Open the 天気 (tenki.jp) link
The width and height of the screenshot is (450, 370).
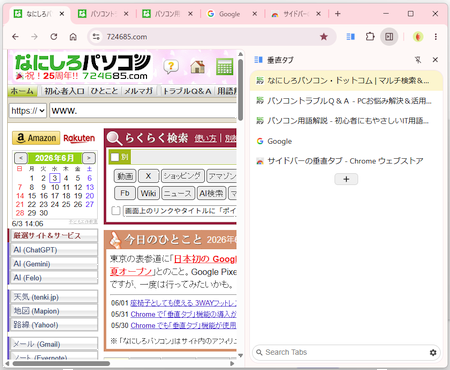[54, 297]
